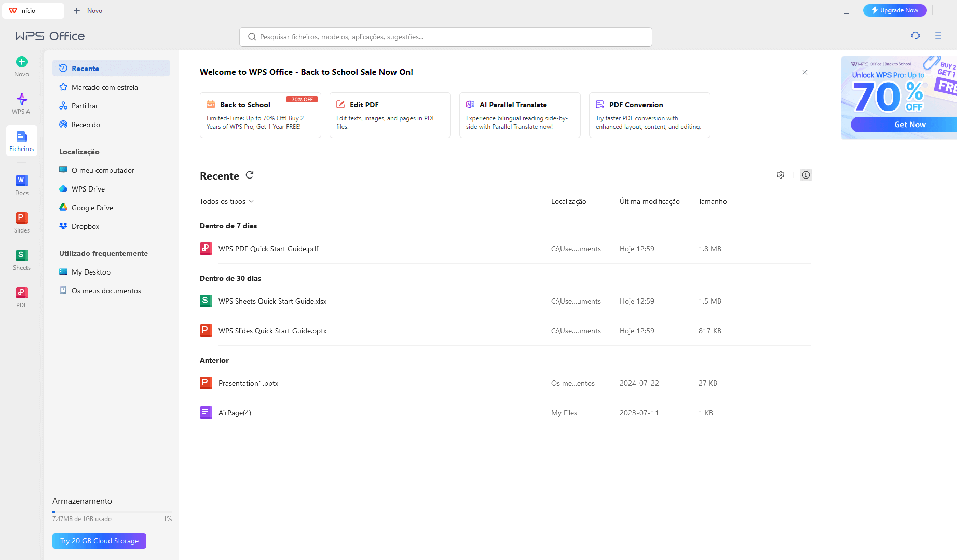
Task: Open Google Drive location
Action: click(111, 208)
